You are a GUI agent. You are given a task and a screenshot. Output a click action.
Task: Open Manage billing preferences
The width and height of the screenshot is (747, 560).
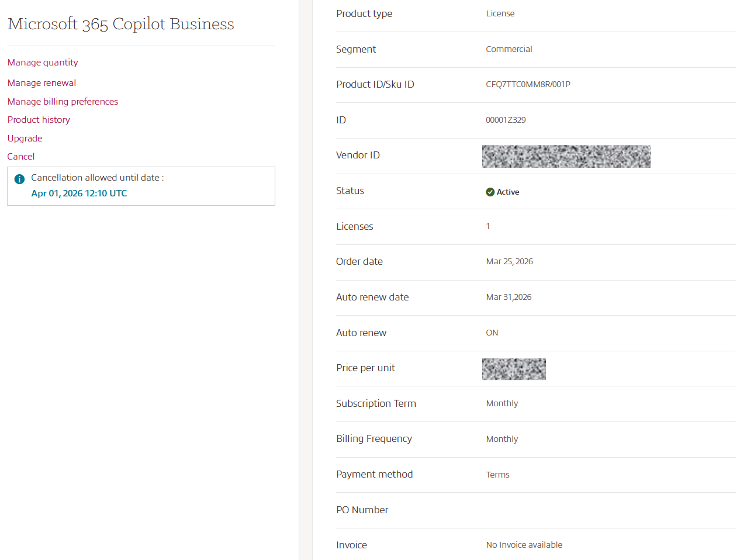click(x=63, y=101)
